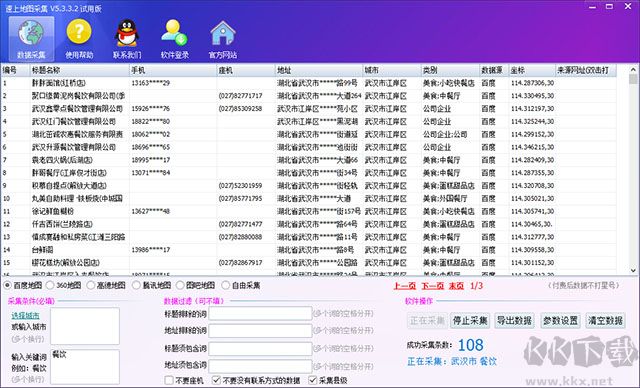Viewport: 640px width, 388px height.
Task: Jump to 末页 last page link
Action: [x=456, y=286]
